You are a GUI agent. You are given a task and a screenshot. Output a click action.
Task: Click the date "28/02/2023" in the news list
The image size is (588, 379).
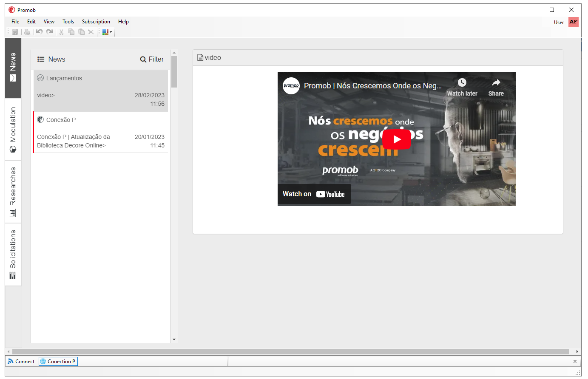click(x=150, y=95)
